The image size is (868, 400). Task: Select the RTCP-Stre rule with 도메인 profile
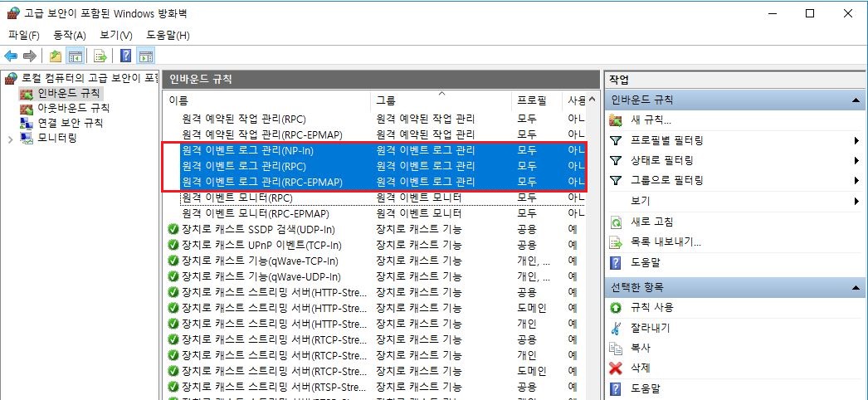(274, 371)
